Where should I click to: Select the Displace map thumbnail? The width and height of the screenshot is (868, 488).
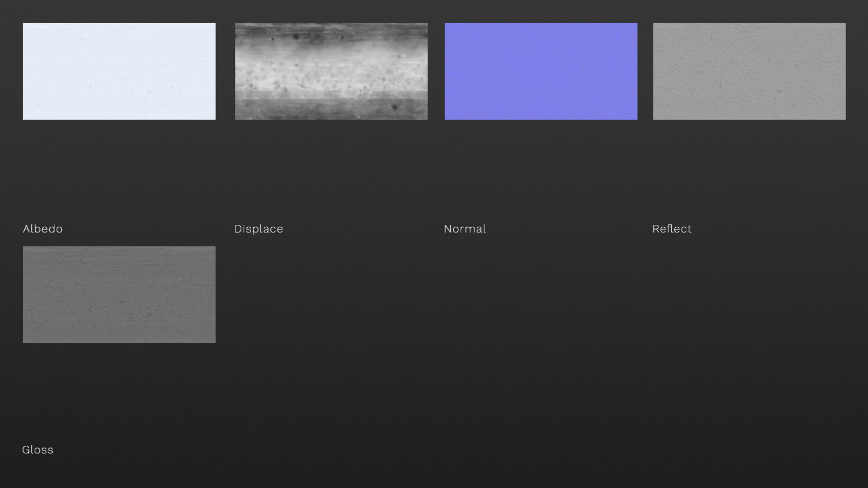coord(331,71)
